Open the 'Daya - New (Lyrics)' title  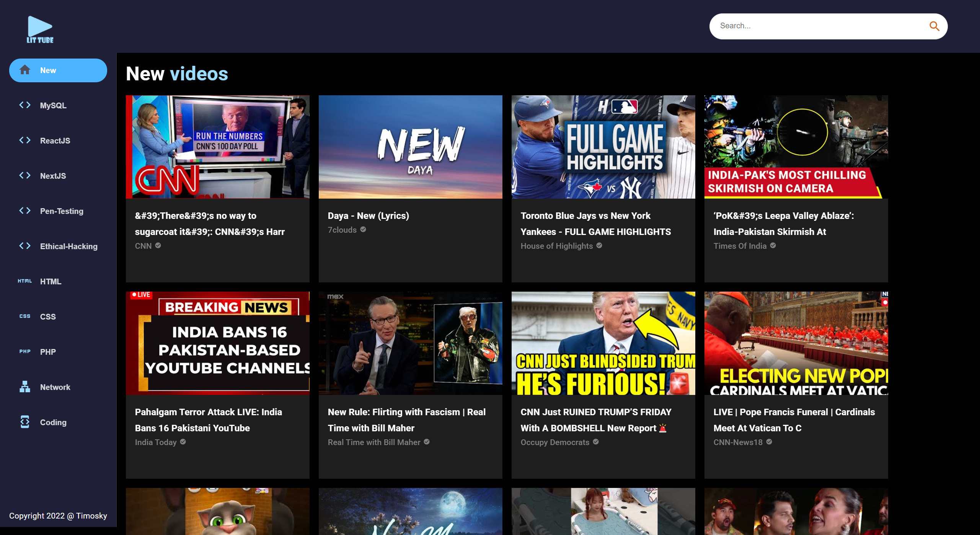(x=369, y=216)
